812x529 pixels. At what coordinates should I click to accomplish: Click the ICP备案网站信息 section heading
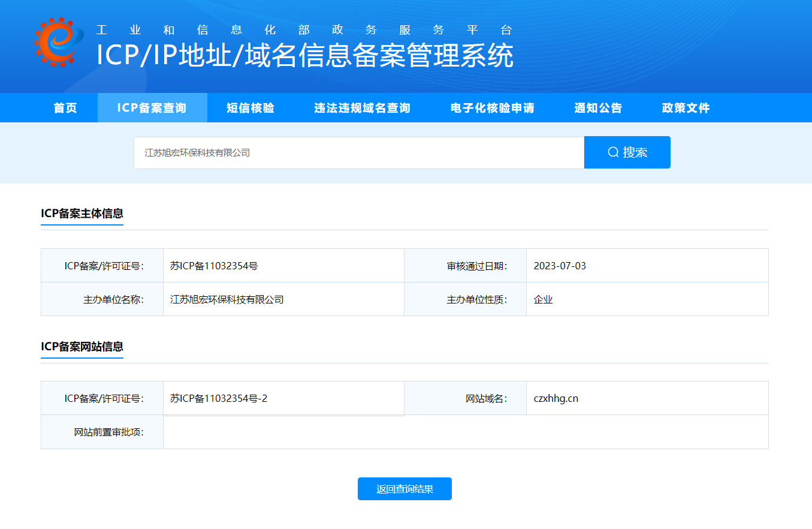point(82,347)
